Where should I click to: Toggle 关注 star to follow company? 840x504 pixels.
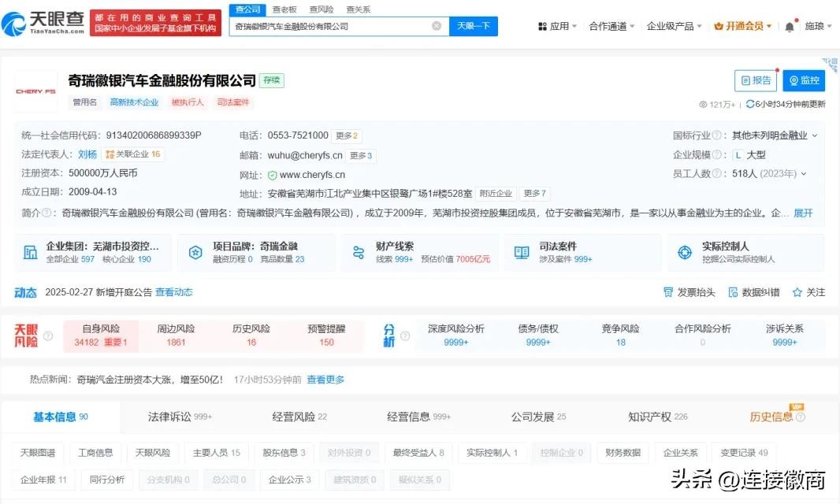coord(797,292)
